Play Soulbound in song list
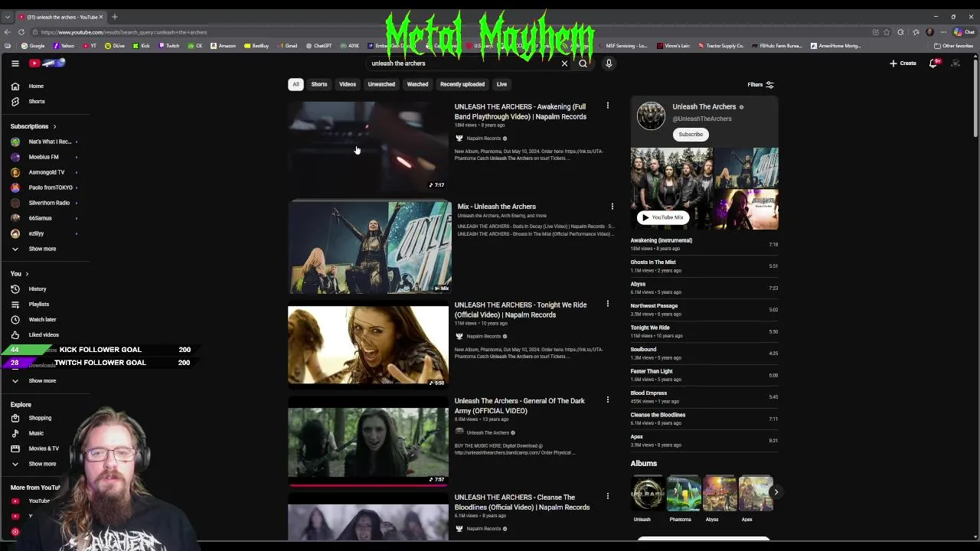980x551 pixels. (704, 353)
